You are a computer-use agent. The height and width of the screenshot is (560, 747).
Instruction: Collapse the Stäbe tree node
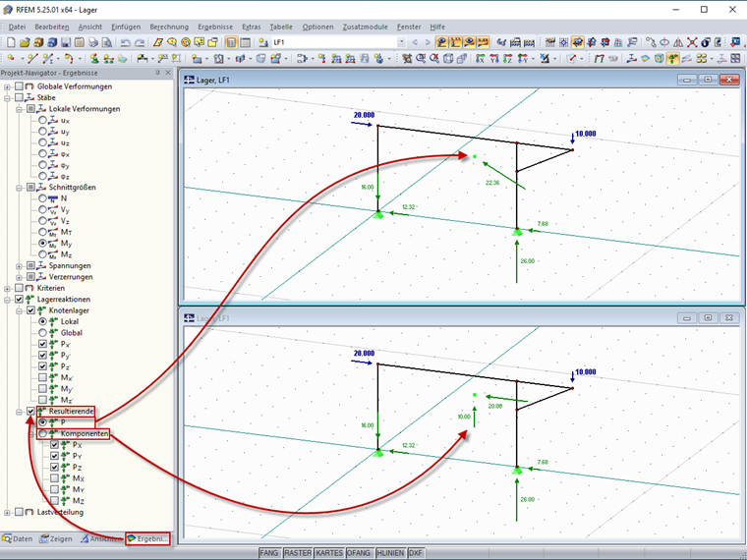coord(7,97)
